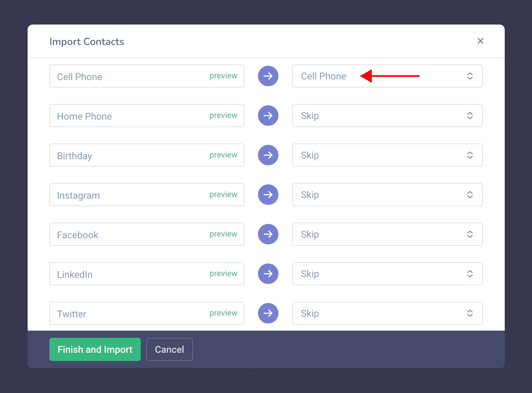
Task: Expand the Skip dropdown for Twitter
Action: [x=387, y=313]
